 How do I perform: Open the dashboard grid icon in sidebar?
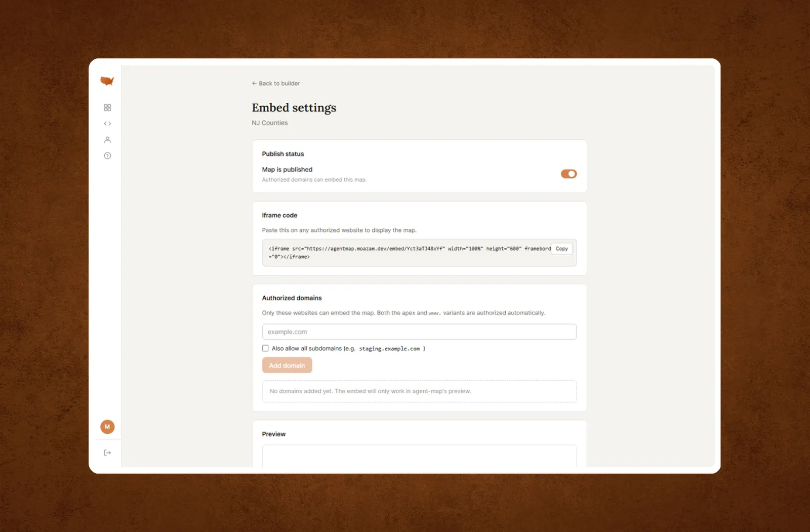107,108
